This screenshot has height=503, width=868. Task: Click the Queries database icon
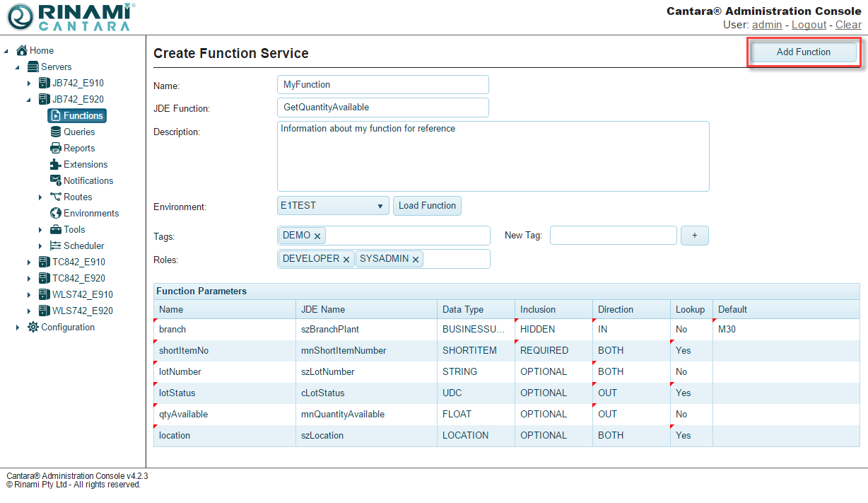[56, 132]
